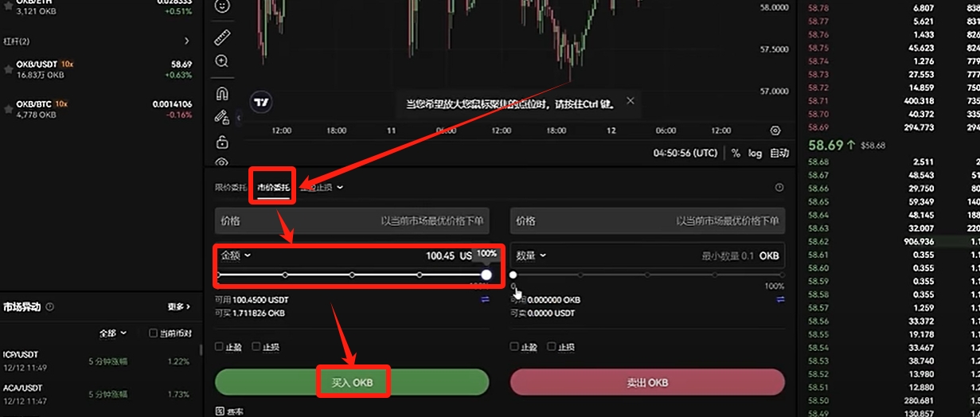
Task: Switch to the 限价委托 tab
Action: pos(231,188)
